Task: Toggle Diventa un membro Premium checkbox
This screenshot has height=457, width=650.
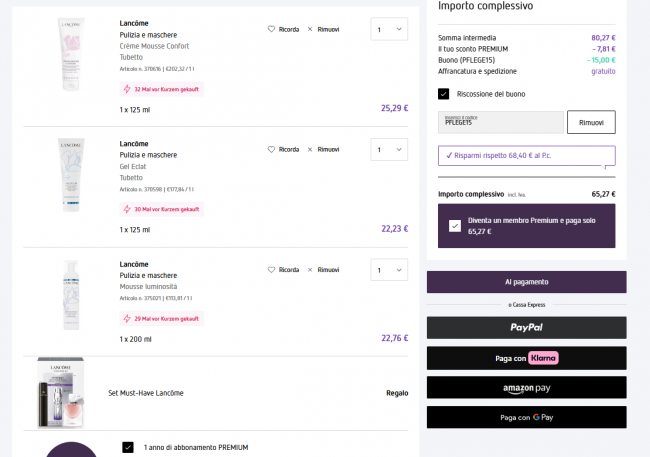Action: [455, 226]
